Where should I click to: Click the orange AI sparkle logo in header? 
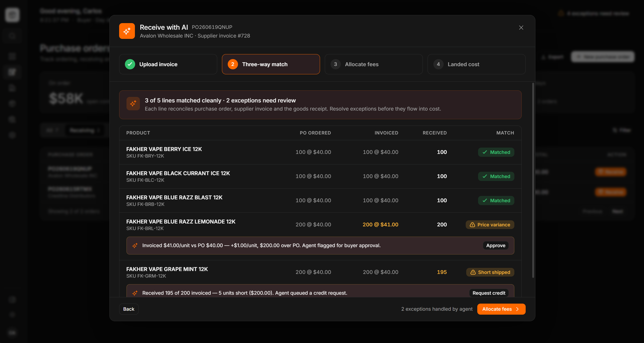[127, 31]
